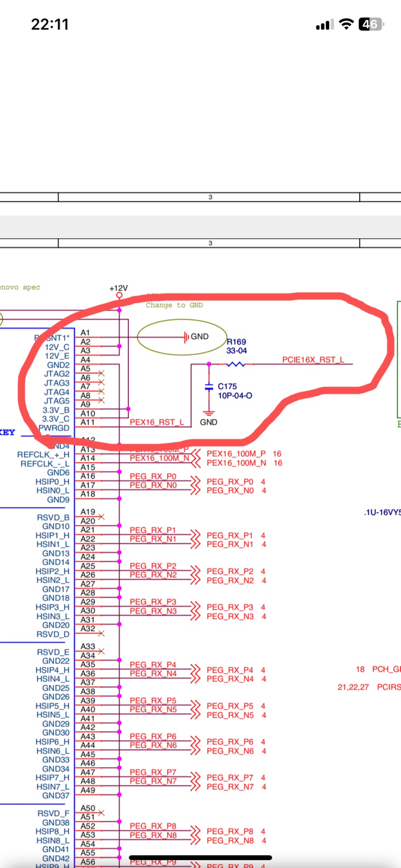This screenshot has height=868, width=401.
Task: Select the "PCH_G" label beside page number 18
Action: (386, 669)
